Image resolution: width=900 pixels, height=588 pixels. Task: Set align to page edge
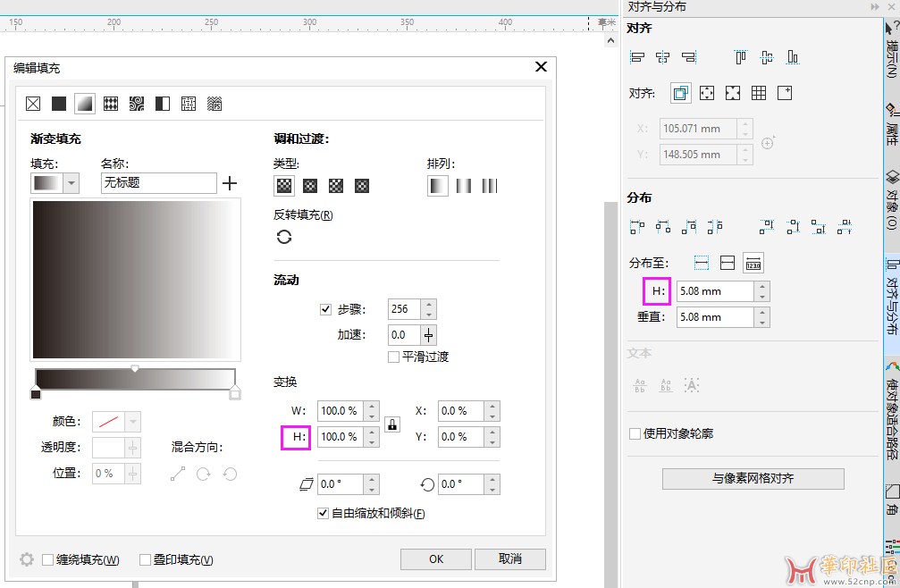coord(707,93)
